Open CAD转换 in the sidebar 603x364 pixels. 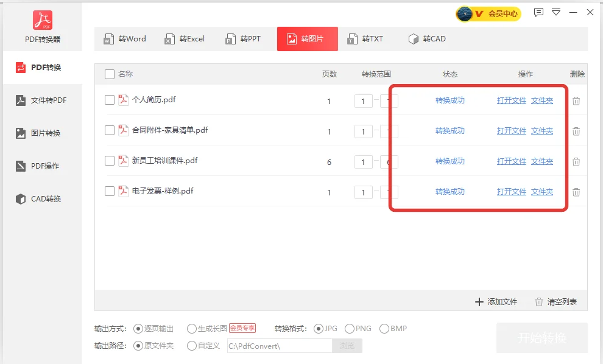[x=43, y=198]
